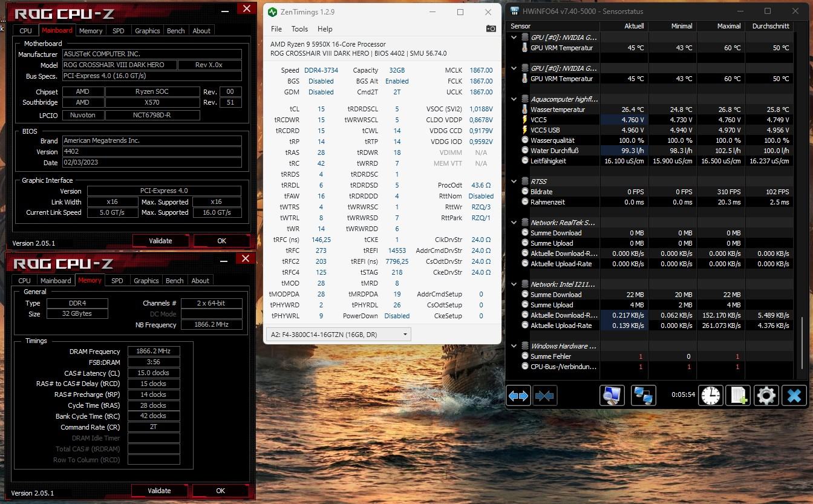Click the sensor icon beside Water Durchfluß
This screenshot has height=504, width=813.
tap(524, 151)
